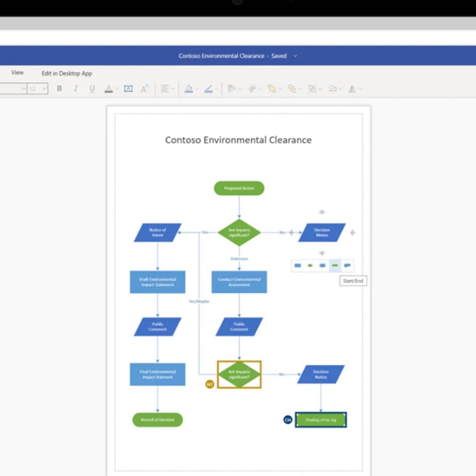Expand dropdown arrow next to Saved title

click(295, 56)
